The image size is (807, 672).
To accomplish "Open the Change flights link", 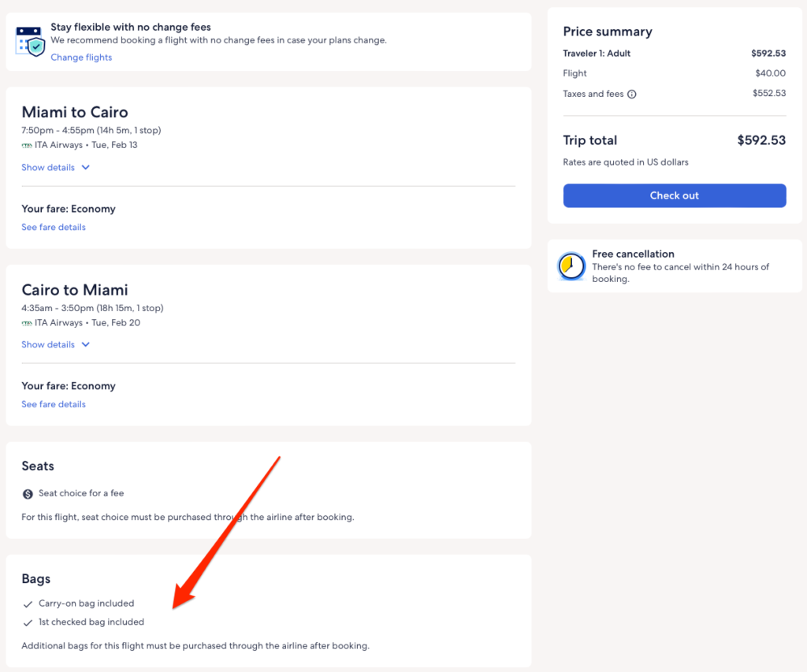I will [81, 58].
